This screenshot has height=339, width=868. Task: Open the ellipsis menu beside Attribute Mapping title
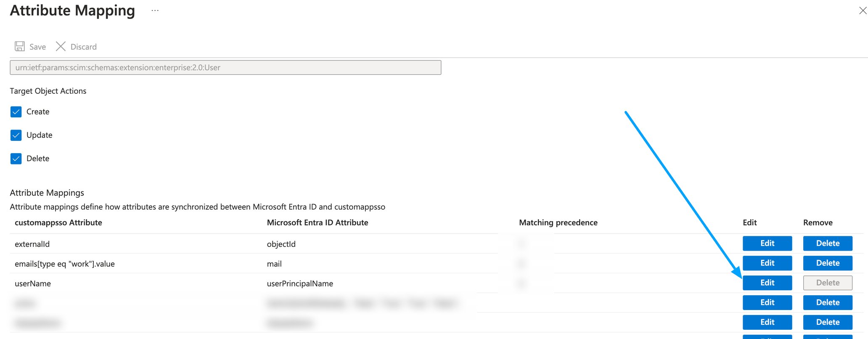[x=155, y=10]
